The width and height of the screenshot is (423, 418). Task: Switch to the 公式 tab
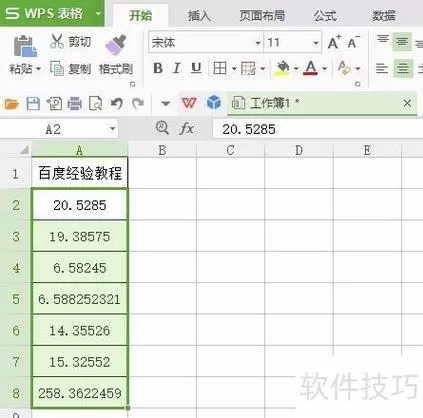pos(325,15)
